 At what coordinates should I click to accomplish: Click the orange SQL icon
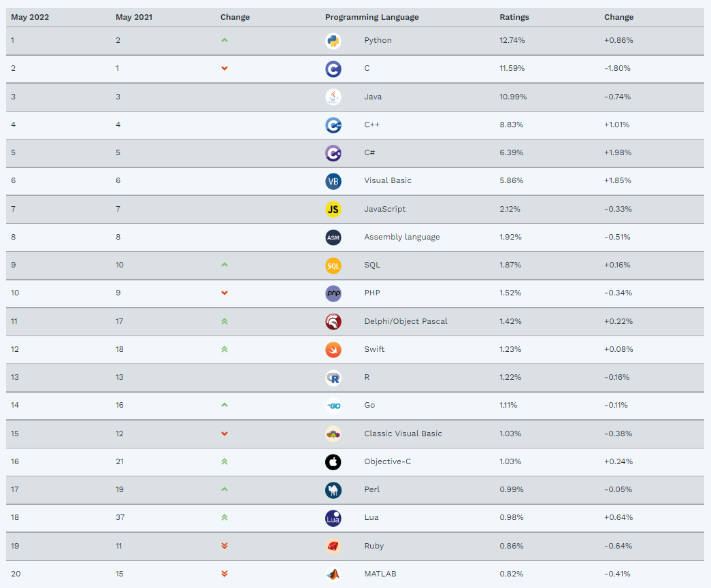pos(333,265)
